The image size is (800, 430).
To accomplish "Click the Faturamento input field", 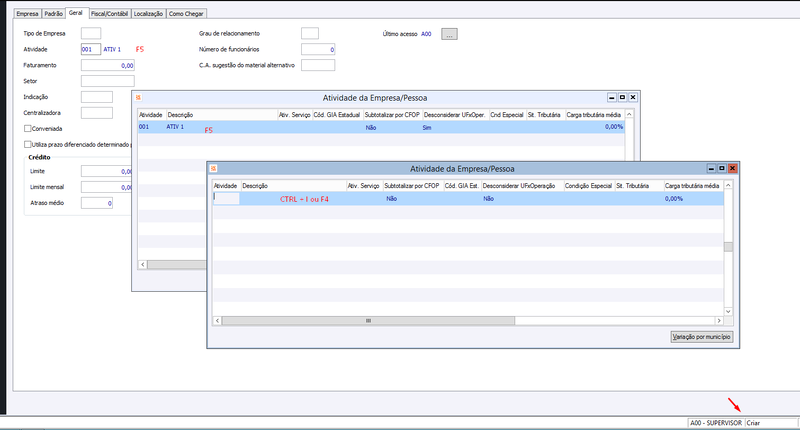I will coord(108,65).
